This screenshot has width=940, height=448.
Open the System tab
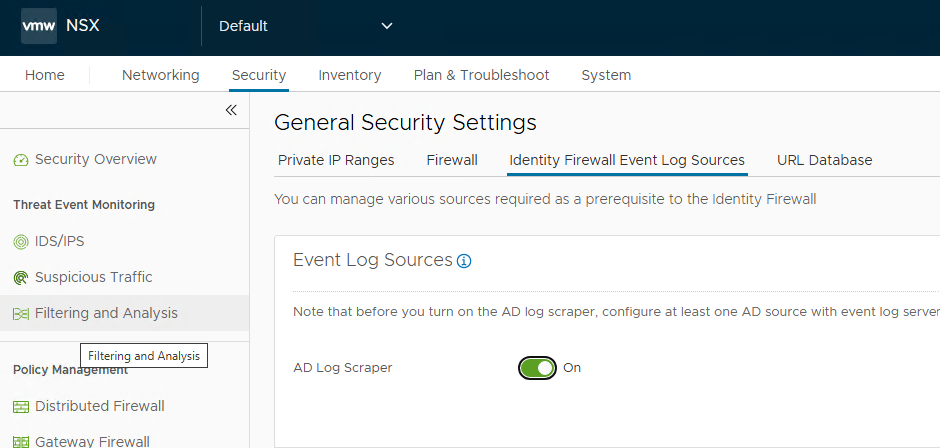(606, 75)
